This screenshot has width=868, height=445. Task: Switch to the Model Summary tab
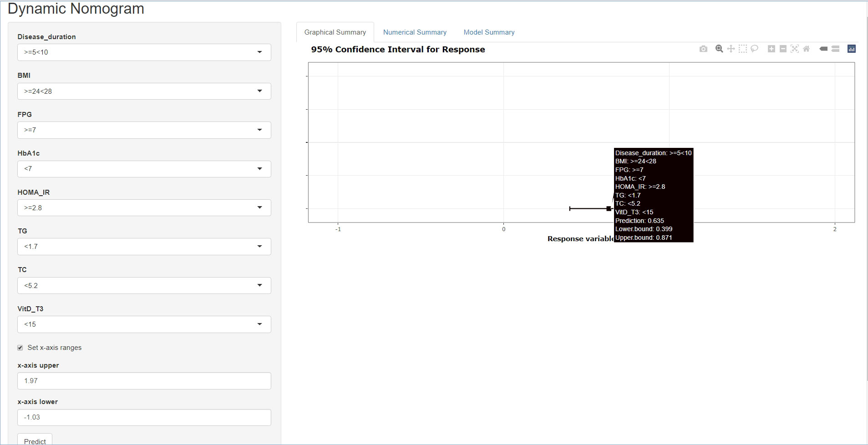point(489,32)
